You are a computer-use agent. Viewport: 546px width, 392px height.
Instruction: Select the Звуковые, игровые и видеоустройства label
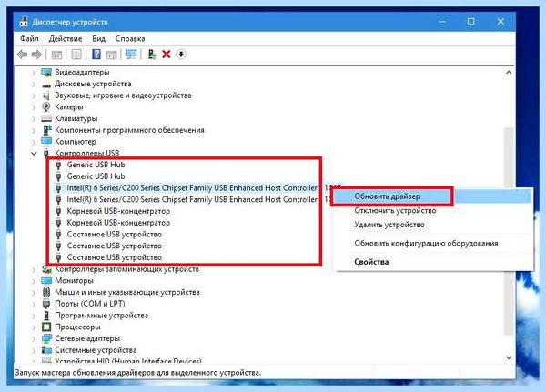pyautogui.click(x=123, y=95)
